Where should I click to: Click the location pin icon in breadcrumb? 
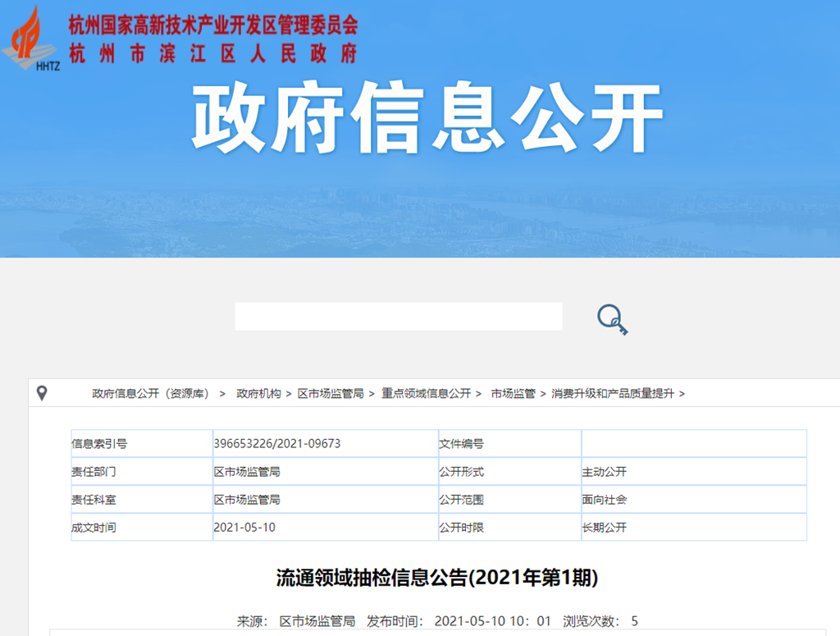tap(42, 393)
